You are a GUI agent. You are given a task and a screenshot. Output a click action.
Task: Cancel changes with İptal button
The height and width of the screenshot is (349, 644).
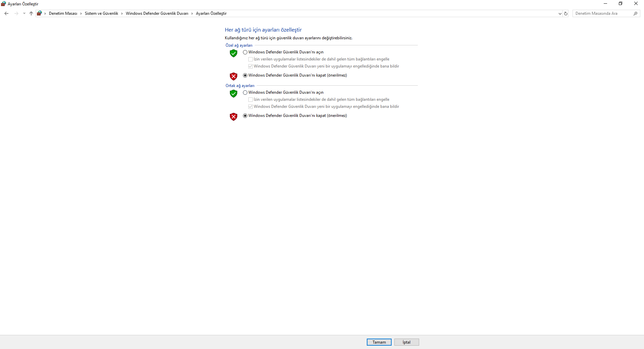[x=406, y=342]
